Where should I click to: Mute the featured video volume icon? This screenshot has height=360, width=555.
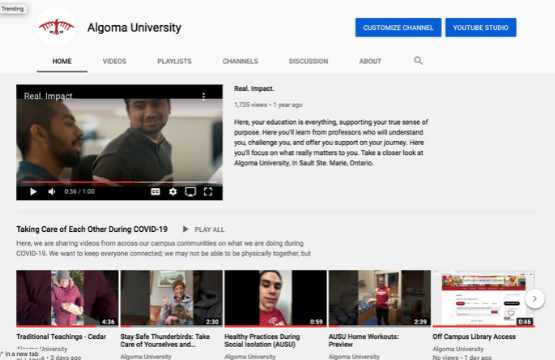point(52,192)
